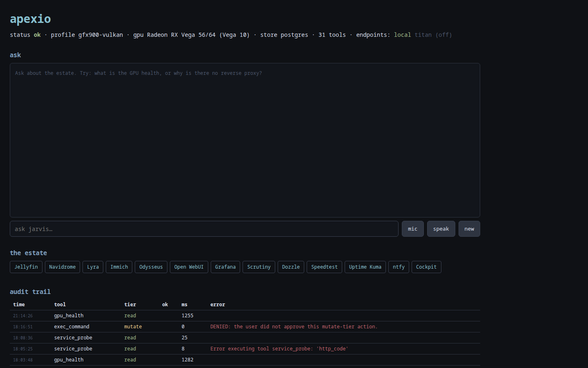Focus the ask jarvis input field
The height and width of the screenshot is (368, 588).
pyautogui.click(x=204, y=229)
